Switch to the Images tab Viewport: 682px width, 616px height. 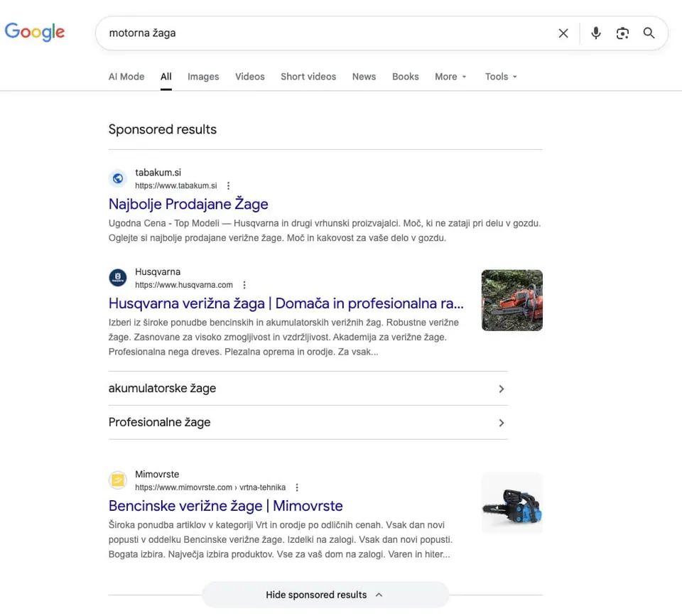203,77
